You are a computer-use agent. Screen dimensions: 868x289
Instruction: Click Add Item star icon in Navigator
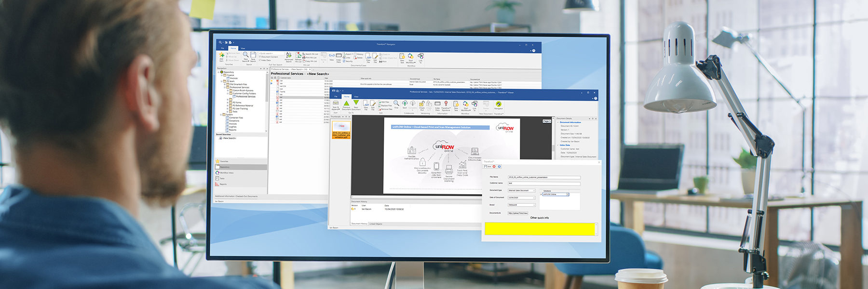point(222,55)
